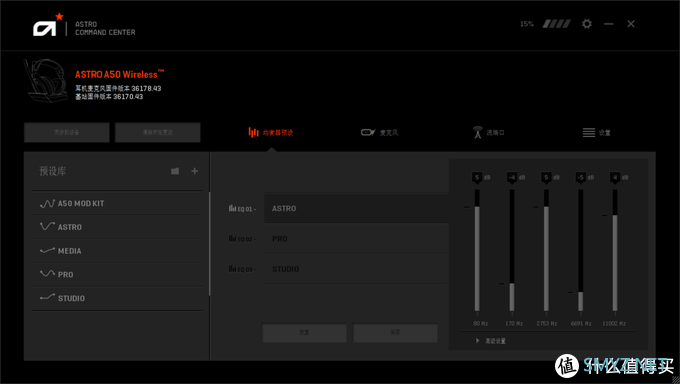This screenshot has height=384, width=680.
Task: Click the 6691 Hz equalizer slider
Action: point(580,250)
